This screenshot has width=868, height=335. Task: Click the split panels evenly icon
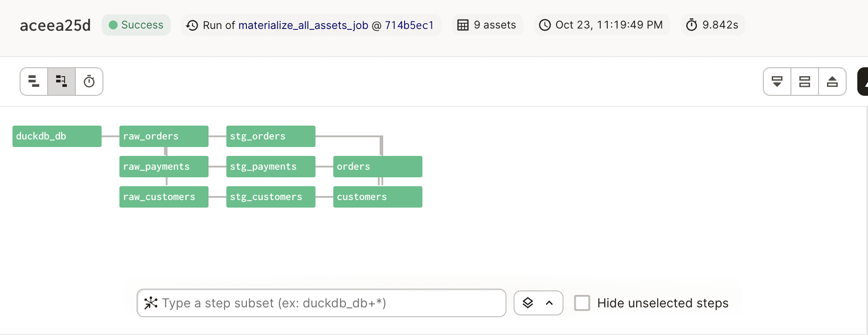pos(805,82)
